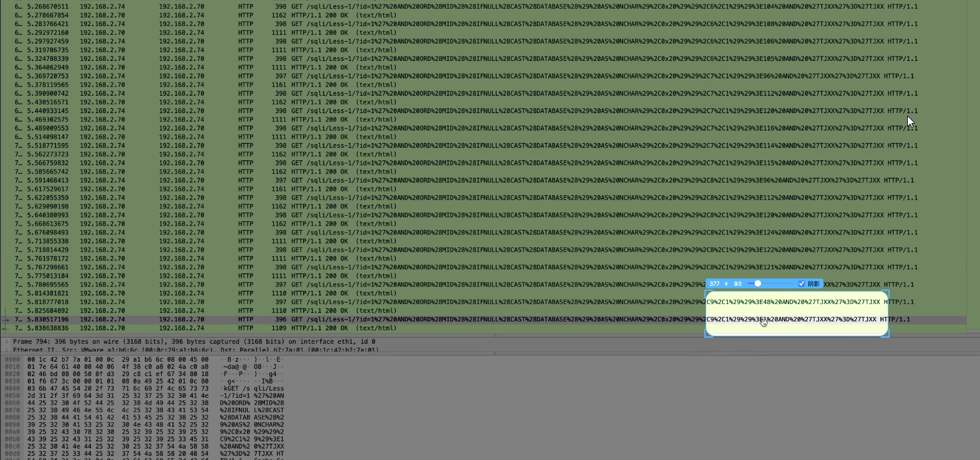Viewport: 980px width, 460px height.
Task: Select packet at time 5.825684892
Action: (483, 311)
